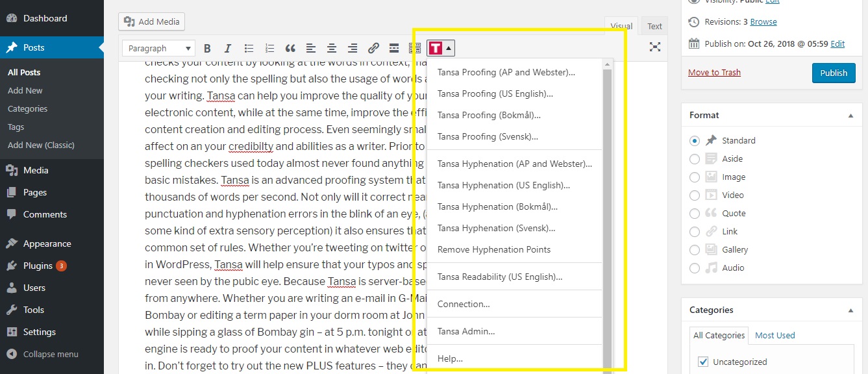Align text center

[332, 48]
